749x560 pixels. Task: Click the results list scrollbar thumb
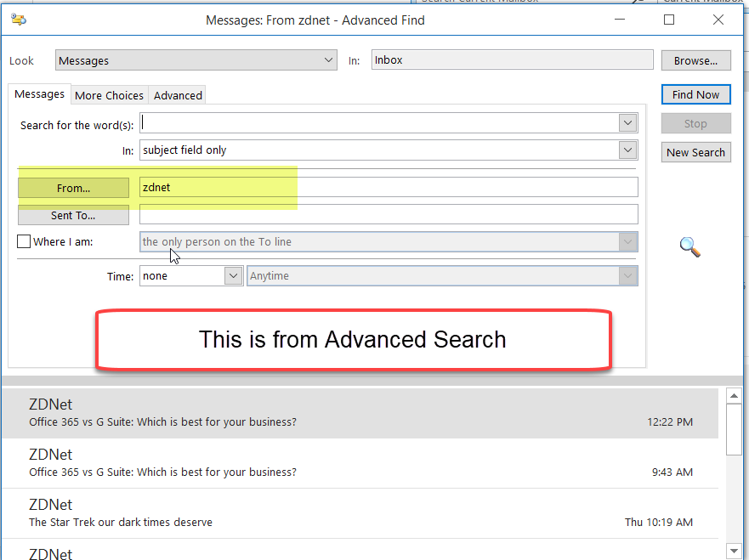(734, 430)
